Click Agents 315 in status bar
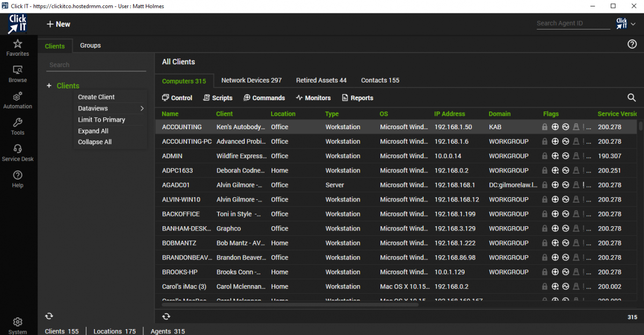This screenshot has height=335, width=644. tap(168, 331)
